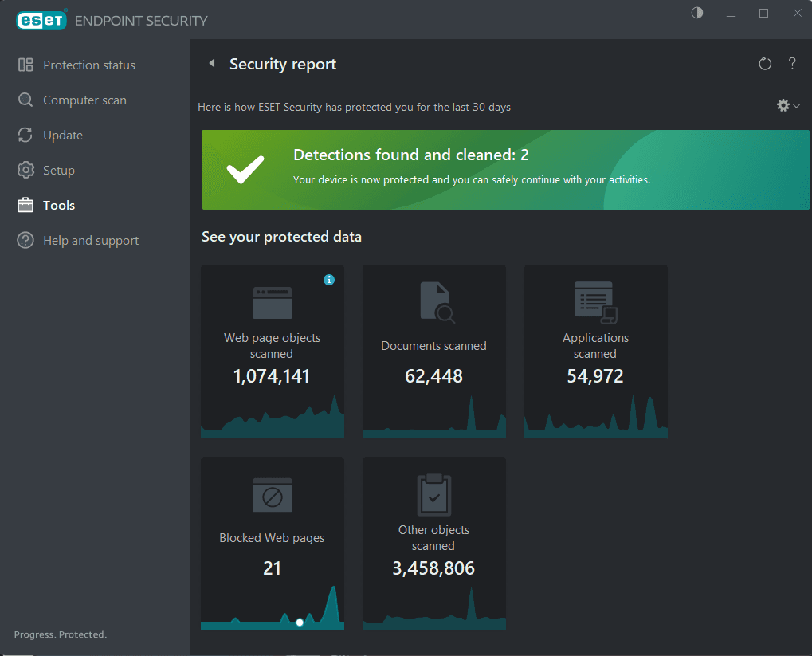Click the Blocked Web pages icon
The height and width of the screenshot is (656, 812).
pyautogui.click(x=273, y=495)
